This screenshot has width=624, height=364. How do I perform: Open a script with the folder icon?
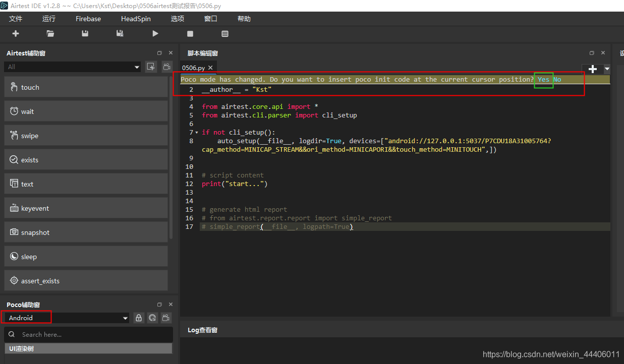[50, 34]
